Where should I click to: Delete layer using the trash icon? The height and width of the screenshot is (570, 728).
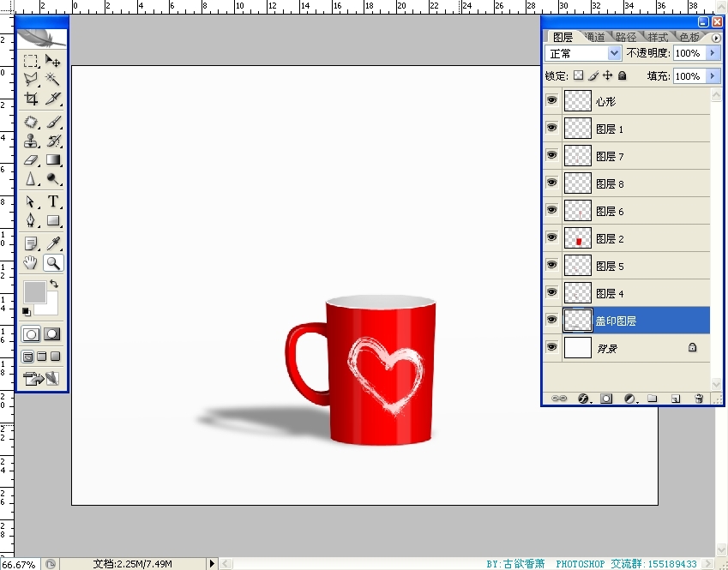(x=699, y=399)
